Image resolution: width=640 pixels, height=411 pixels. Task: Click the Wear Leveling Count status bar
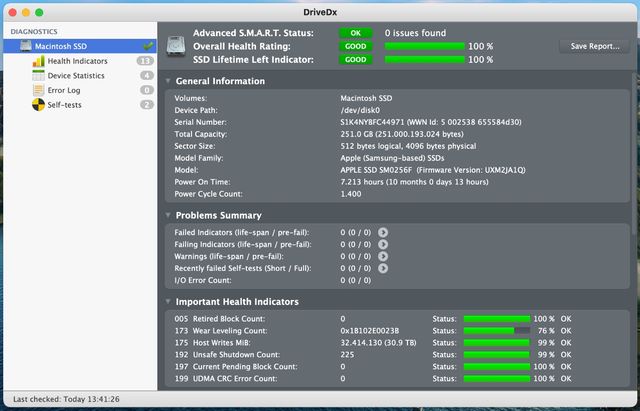pyautogui.click(x=496, y=330)
